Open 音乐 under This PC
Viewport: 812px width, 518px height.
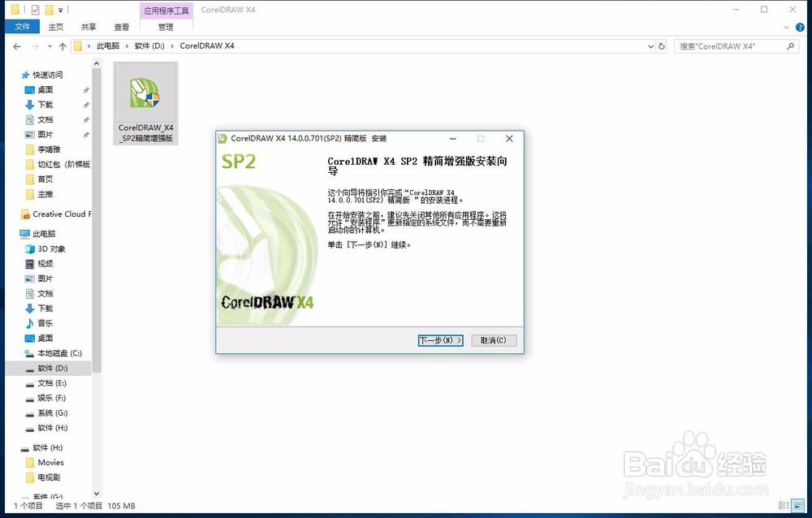click(45, 323)
